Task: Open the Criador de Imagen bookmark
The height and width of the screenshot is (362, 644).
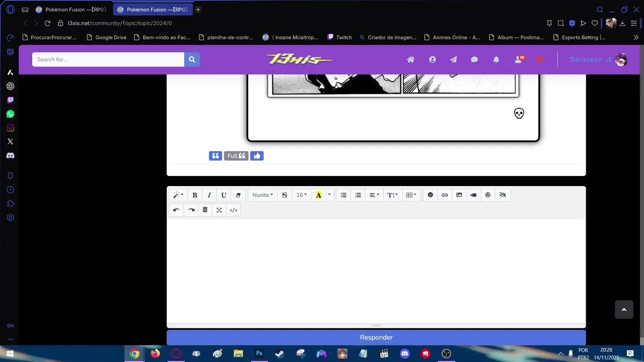Action: click(387, 37)
